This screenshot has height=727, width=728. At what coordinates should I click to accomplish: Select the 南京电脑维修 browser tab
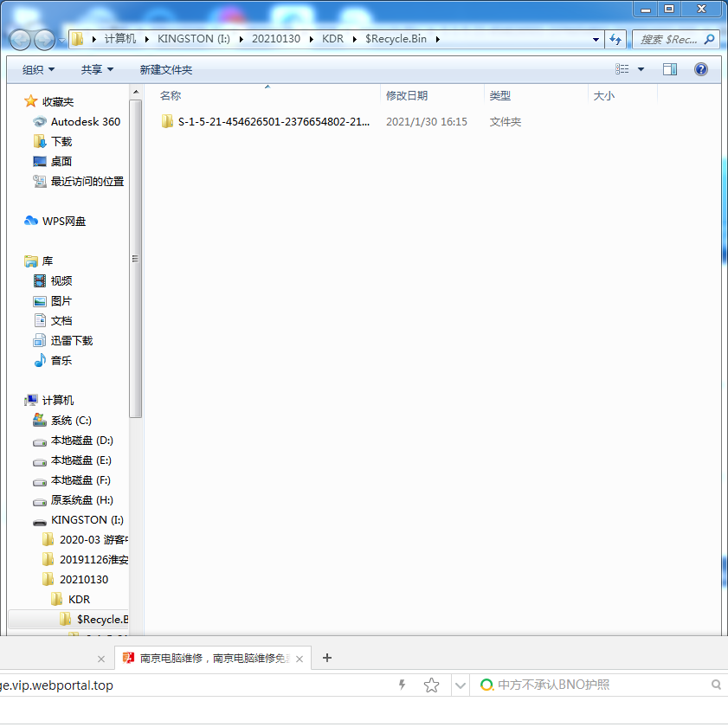coord(213,658)
